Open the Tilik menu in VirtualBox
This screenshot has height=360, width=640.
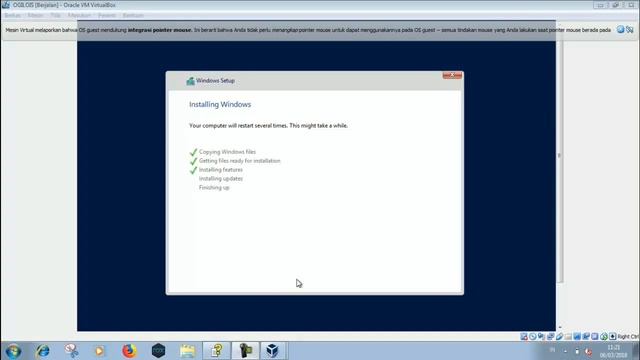(x=56, y=16)
